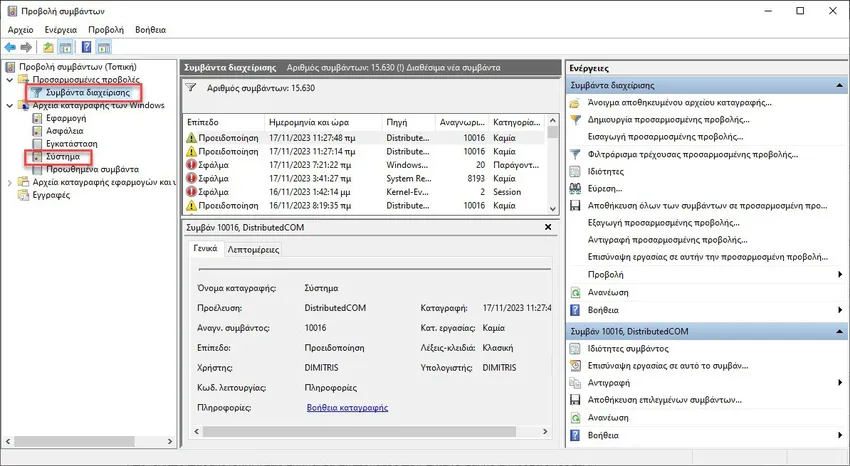Open submenu arrow of bottom Βοήθεια action
850x466 pixels.
point(840,435)
